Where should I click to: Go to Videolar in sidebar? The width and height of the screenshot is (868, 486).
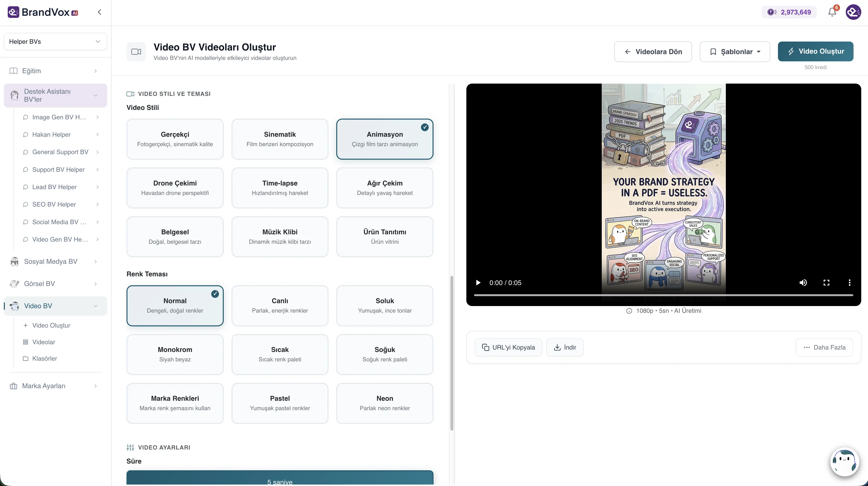43,342
